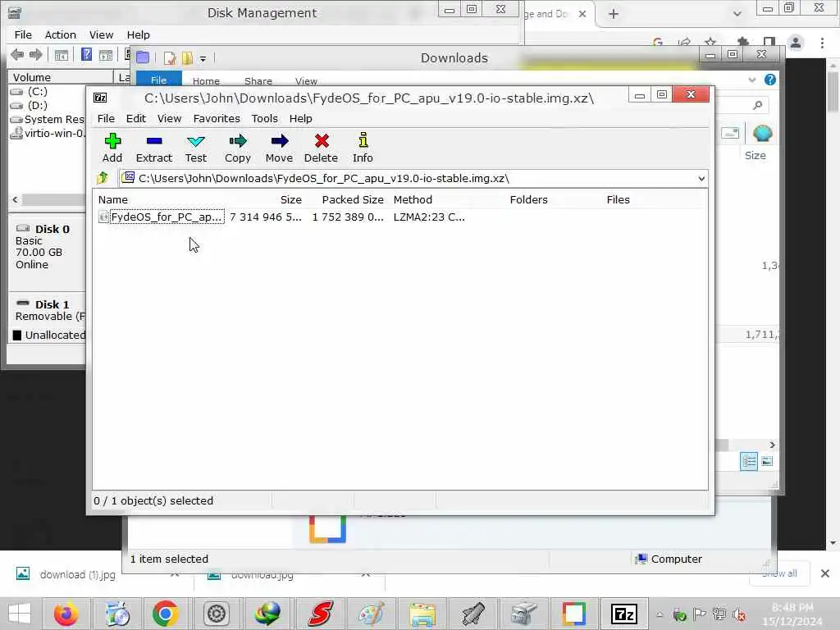Click the search magnifier in Downloads window
This screenshot has width=840, height=630.
(x=757, y=105)
